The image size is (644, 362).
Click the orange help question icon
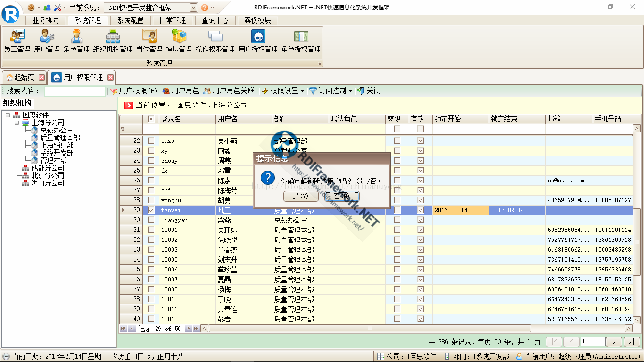point(205,8)
